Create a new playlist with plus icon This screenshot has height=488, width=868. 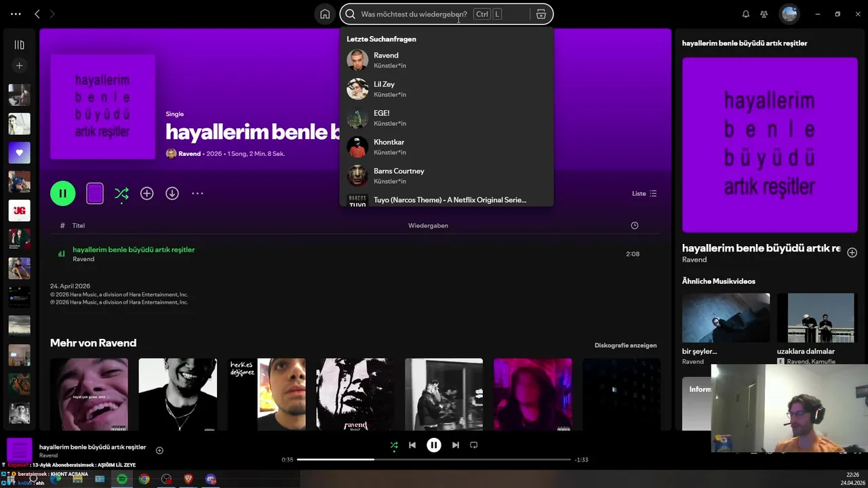tap(19, 66)
